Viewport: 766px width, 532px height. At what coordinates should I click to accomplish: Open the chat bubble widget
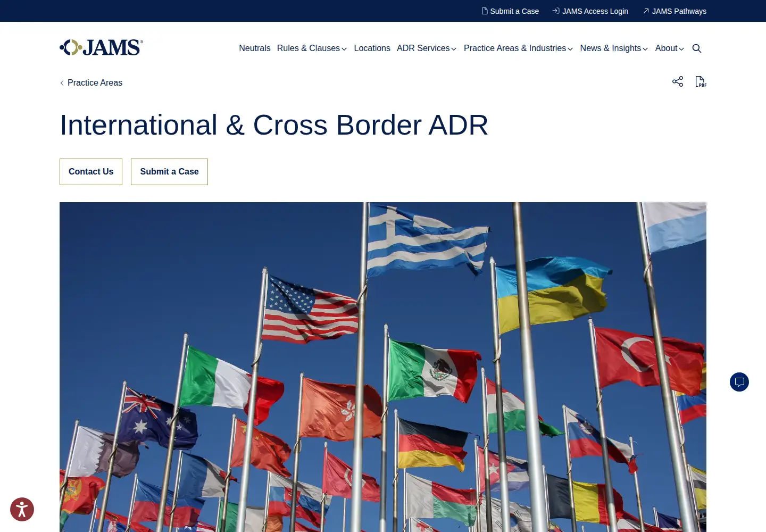click(x=739, y=382)
